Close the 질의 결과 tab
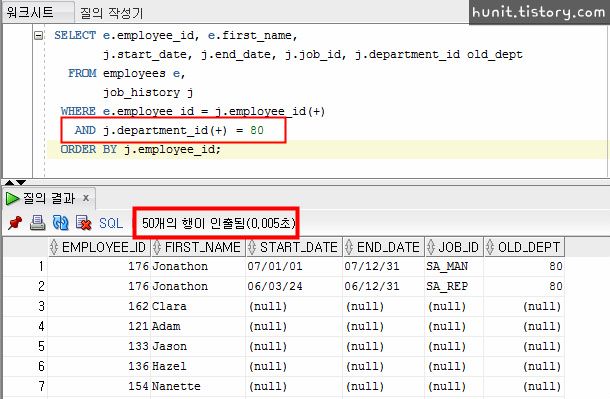Image resolution: width=610 pixels, height=399 pixels. [86, 198]
